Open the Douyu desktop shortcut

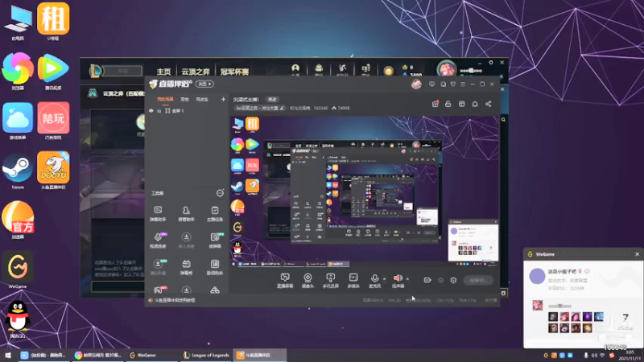point(53,171)
